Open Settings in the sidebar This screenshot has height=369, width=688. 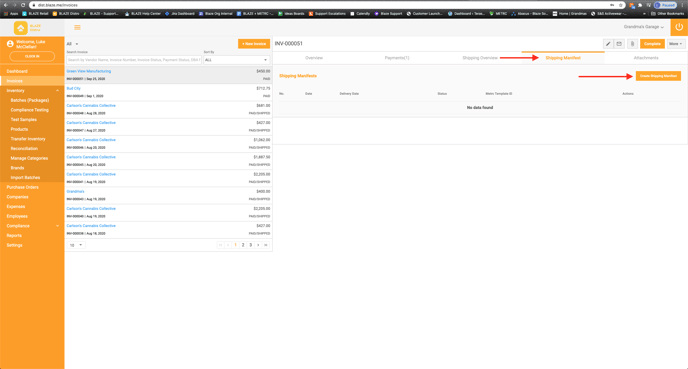14,245
